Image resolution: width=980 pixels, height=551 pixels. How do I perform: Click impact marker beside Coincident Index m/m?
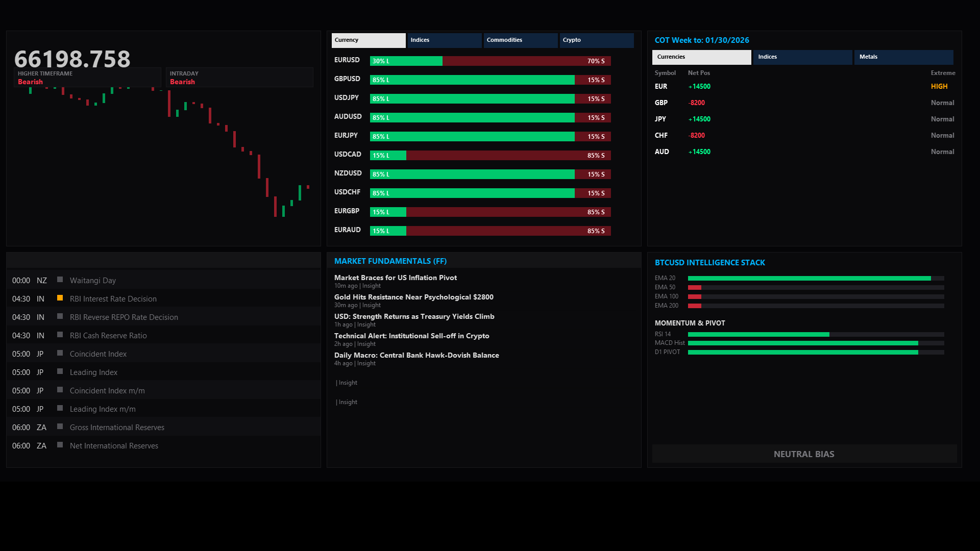point(60,390)
